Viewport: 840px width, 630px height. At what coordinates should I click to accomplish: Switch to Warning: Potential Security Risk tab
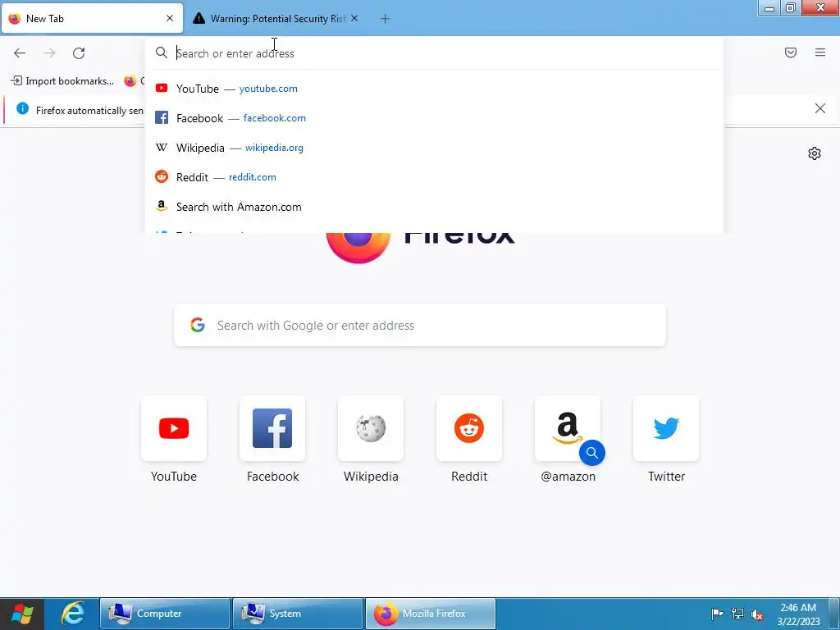pyautogui.click(x=277, y=19)
